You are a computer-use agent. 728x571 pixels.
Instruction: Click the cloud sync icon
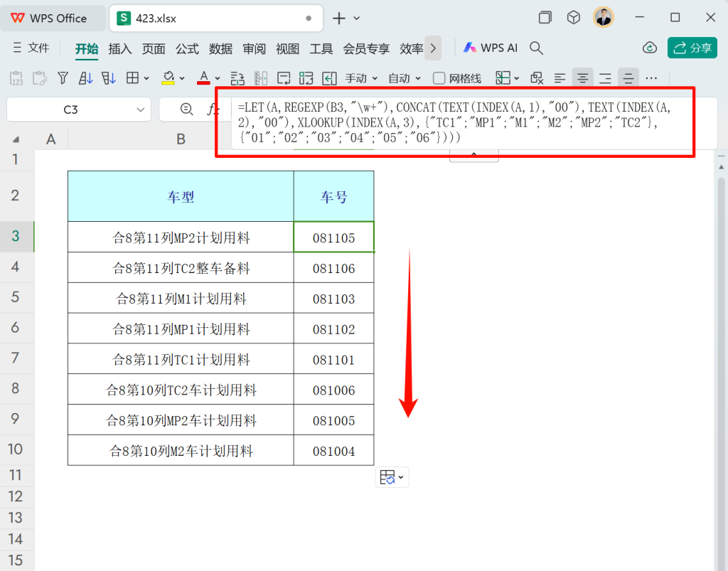tap(650, 48)
